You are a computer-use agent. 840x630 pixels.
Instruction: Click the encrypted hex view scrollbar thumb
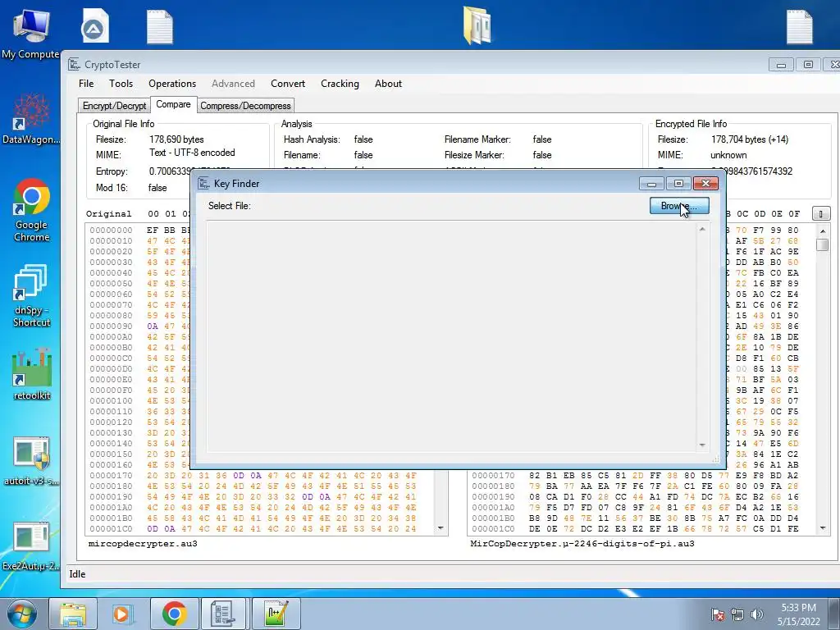coord(823,244)
